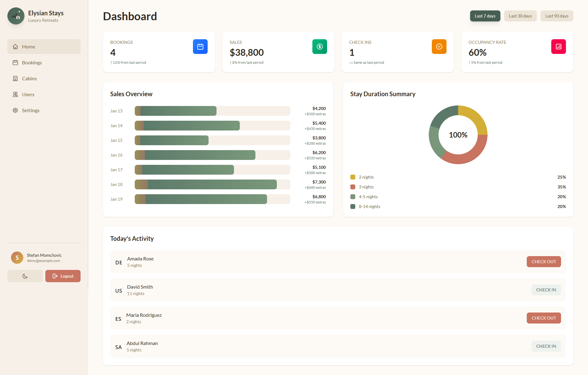
Task: Toggle dark mode with the moon button
Action: (25, 276)
